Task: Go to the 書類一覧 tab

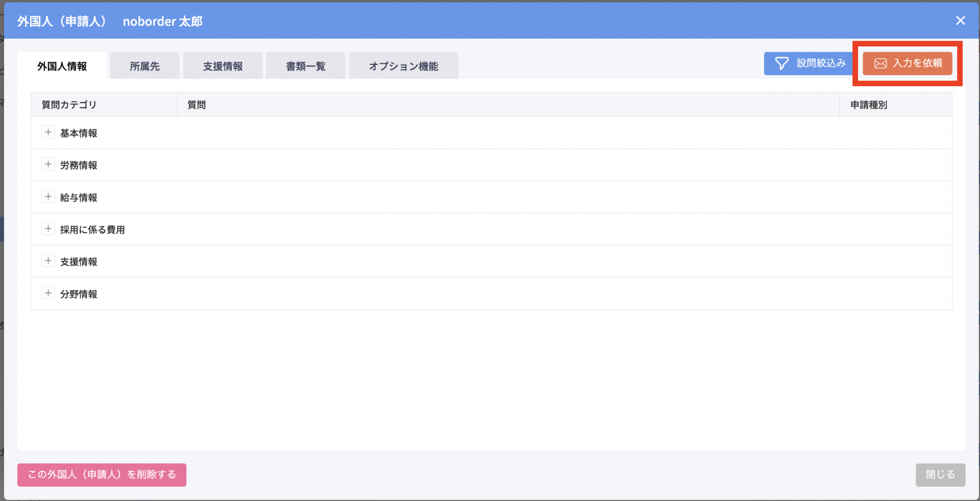Action: tap(305, 66)
